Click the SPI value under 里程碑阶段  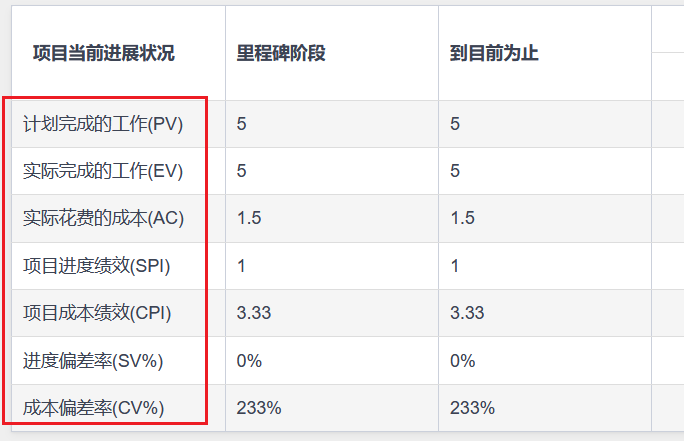tap(241, 265)
